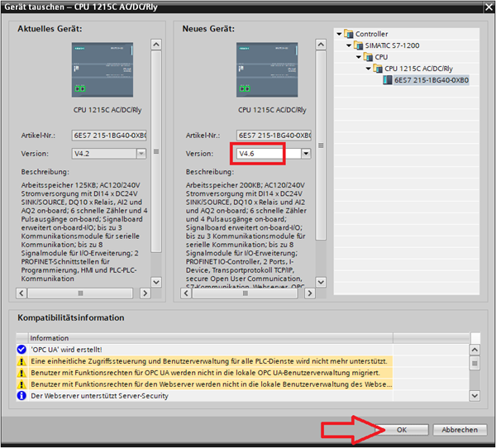Open the new device Version dropdown

click(306, 154)
